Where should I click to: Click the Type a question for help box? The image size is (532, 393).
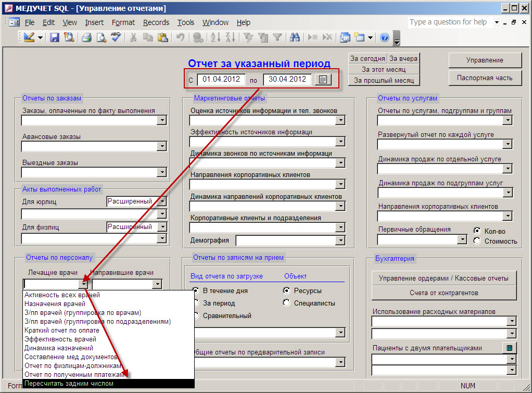pos(451,22)
